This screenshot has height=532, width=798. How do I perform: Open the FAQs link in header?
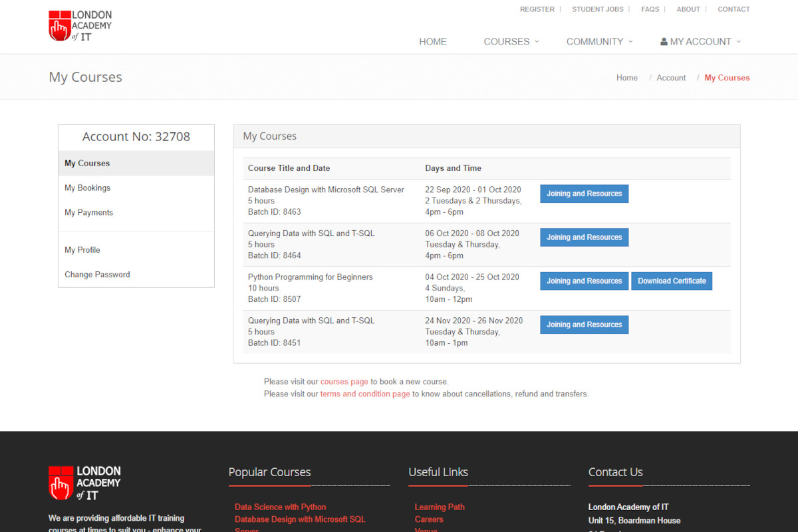(650, 9)
